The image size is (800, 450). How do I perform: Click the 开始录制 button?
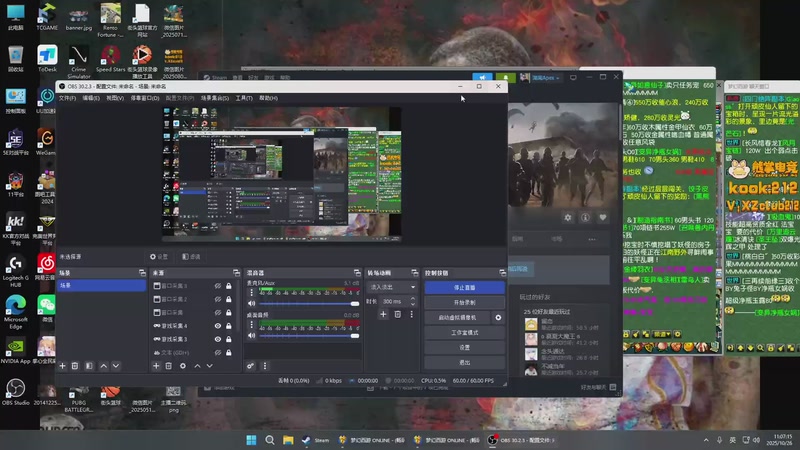pos(464,303)
